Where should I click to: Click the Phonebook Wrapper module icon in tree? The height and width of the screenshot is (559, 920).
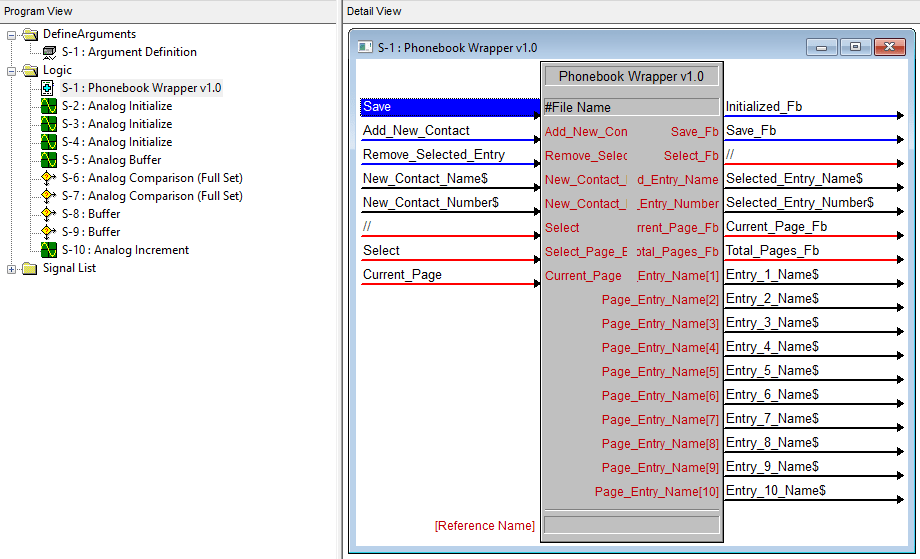pyautogui.click(x=48, y=88)
